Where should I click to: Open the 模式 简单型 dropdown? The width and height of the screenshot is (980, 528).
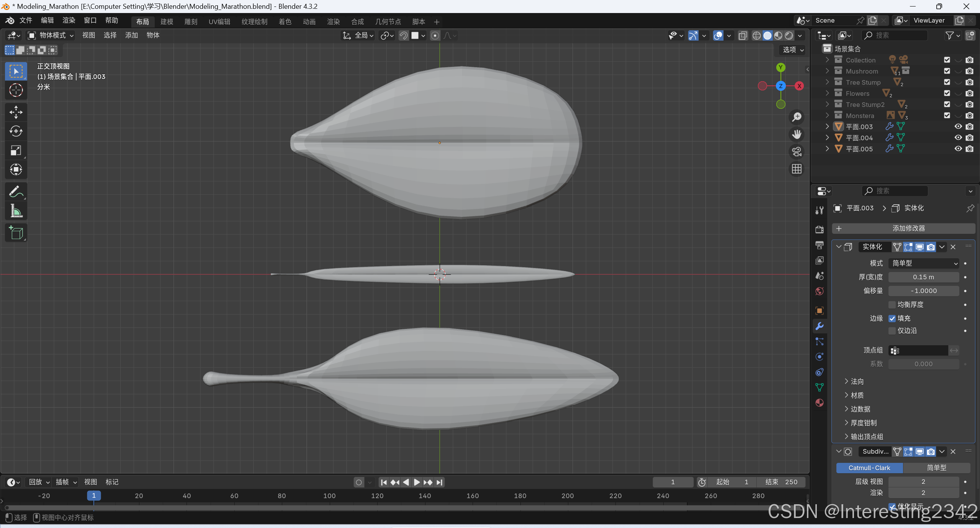tap(924, 263)
